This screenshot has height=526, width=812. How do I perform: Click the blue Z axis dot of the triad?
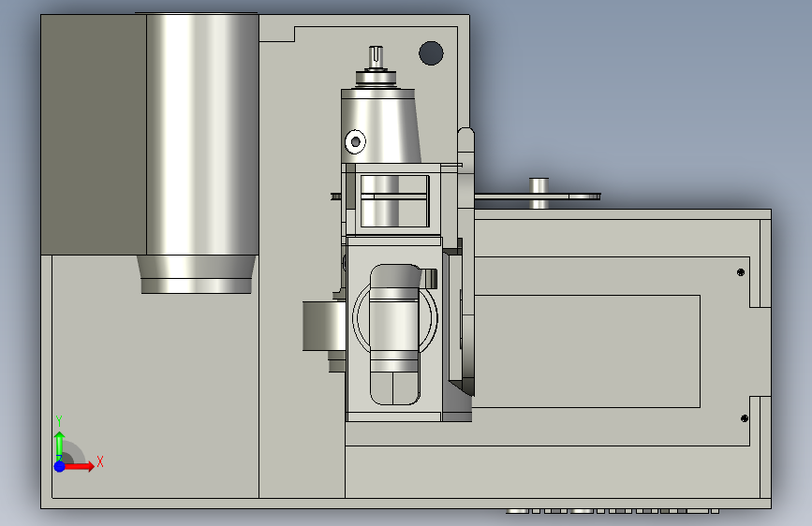pyautogui.click(x=60, y=466)
